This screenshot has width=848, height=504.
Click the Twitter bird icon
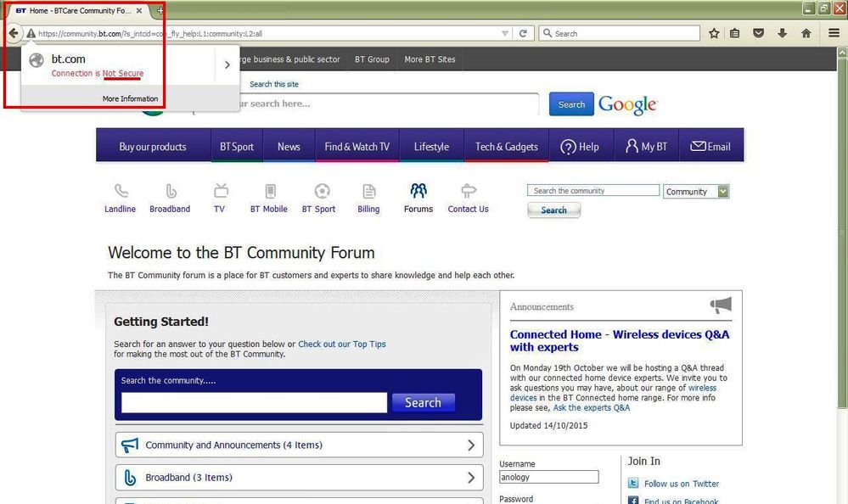[633, 484]
